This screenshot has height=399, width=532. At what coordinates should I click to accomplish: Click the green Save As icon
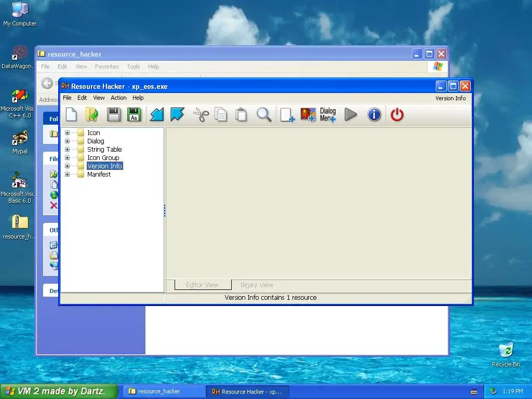click(134, 114)
